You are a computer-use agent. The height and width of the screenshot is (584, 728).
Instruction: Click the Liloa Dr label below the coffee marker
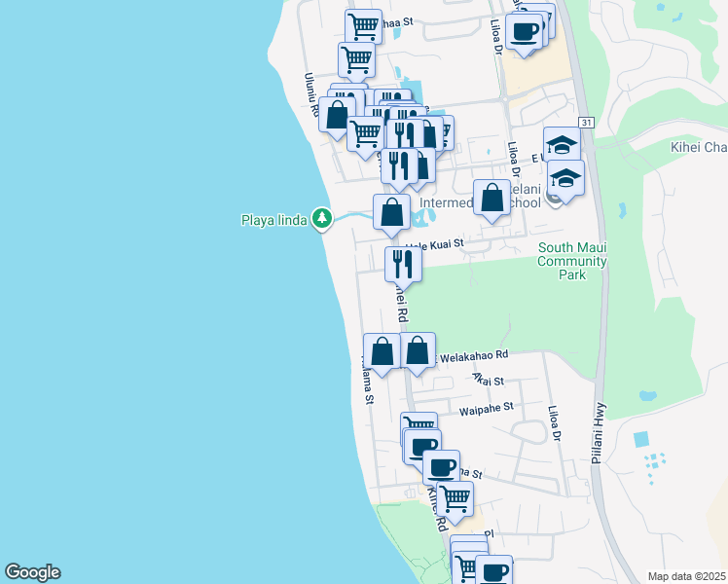tap(496, 37)
